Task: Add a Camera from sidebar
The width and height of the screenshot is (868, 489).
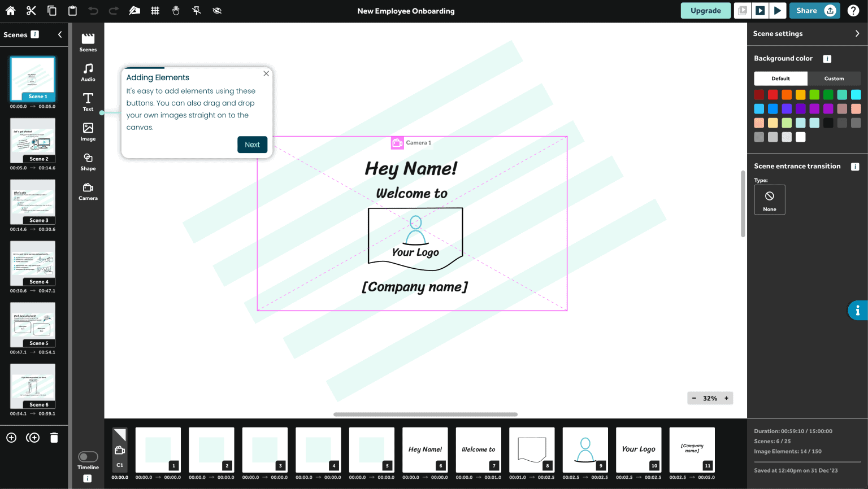Action: (x=88, y=191)
